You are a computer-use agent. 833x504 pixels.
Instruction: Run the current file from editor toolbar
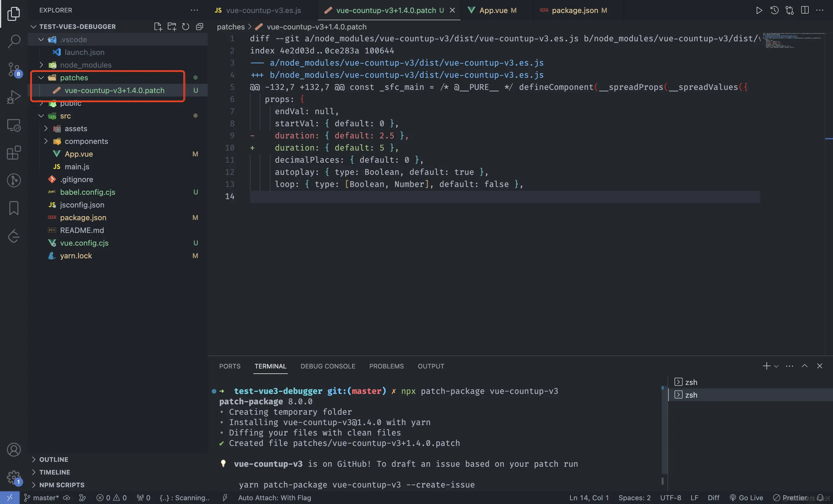pos(759,10)
